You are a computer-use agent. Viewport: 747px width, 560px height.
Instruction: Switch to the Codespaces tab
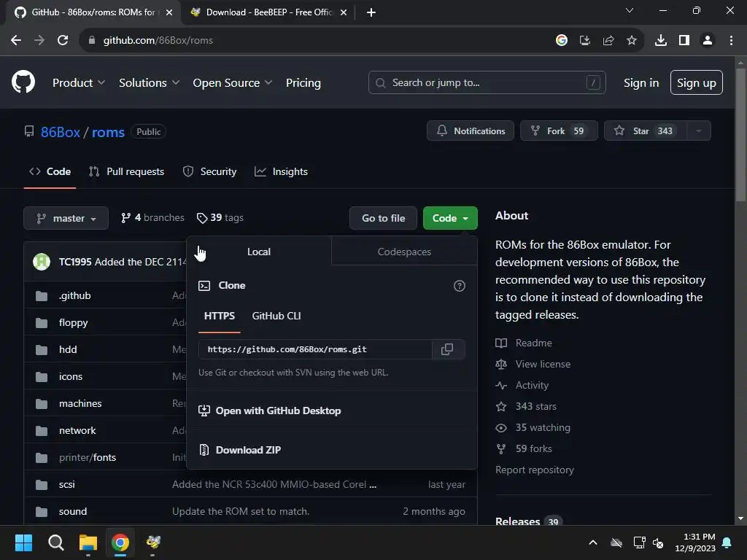point(404,252)
